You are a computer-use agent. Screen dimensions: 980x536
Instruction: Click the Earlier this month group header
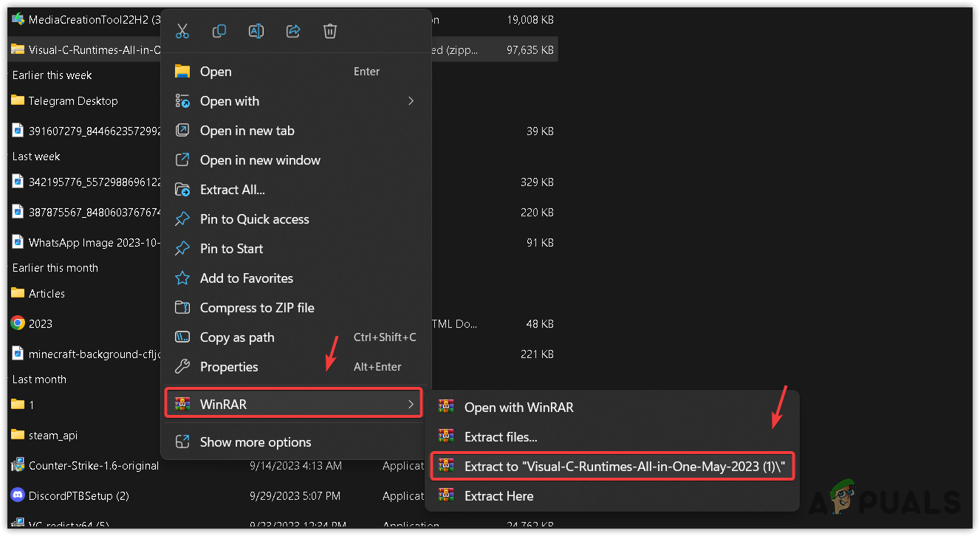click(x=55, y=268)
